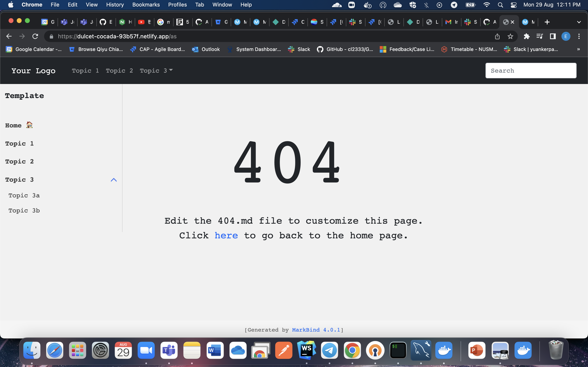This screenshot has width=588, height=367.
Task: Collapse Topic 3 sidebar chevron
Action: pyautogui.click(x=114, y=180)
